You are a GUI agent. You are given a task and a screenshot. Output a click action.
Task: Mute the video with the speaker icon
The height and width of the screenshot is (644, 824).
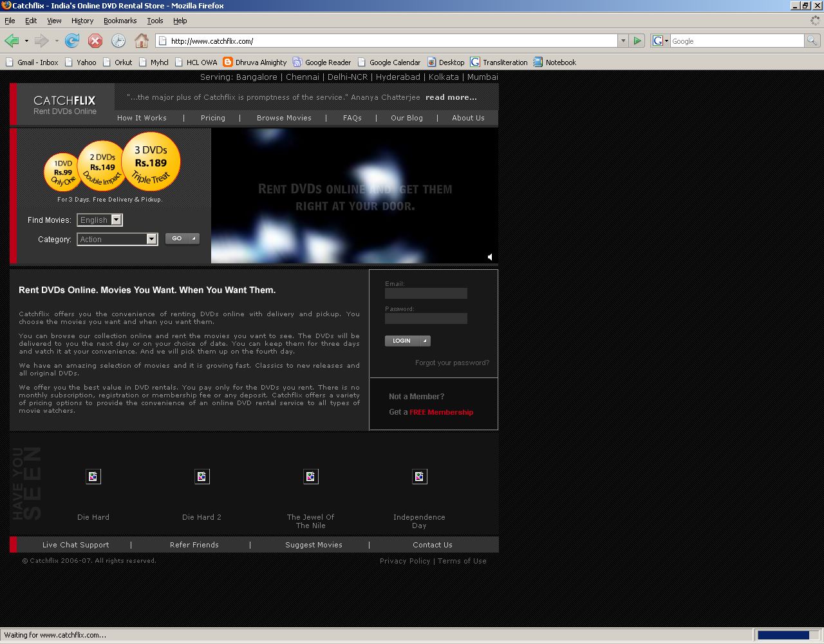coord(490,257)
